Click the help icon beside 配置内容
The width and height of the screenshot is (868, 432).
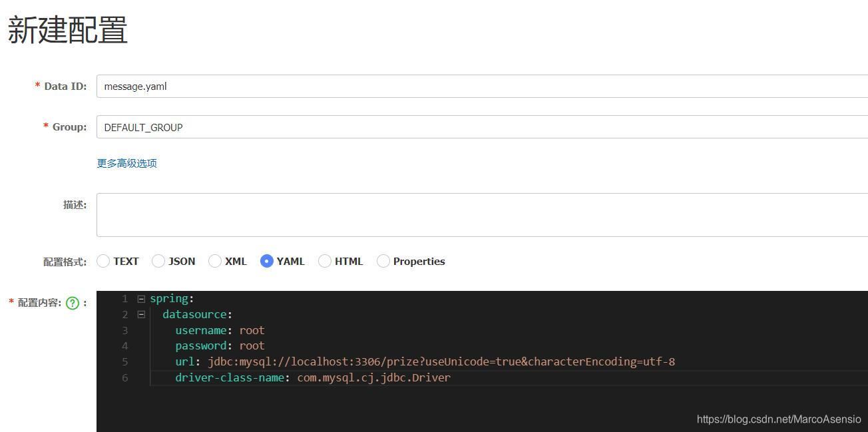click(x=73, y=304)
